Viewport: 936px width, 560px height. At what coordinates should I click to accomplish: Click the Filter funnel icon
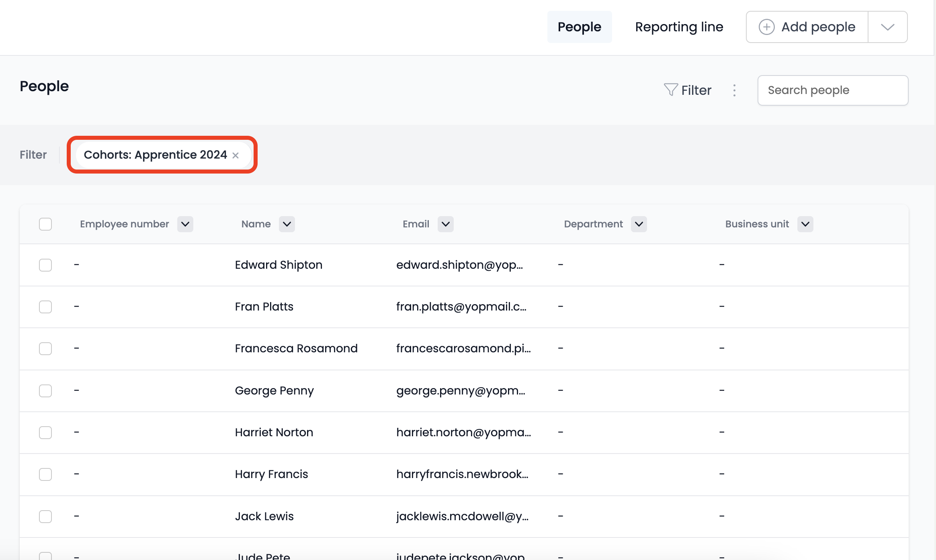click(x=670, y=90)
